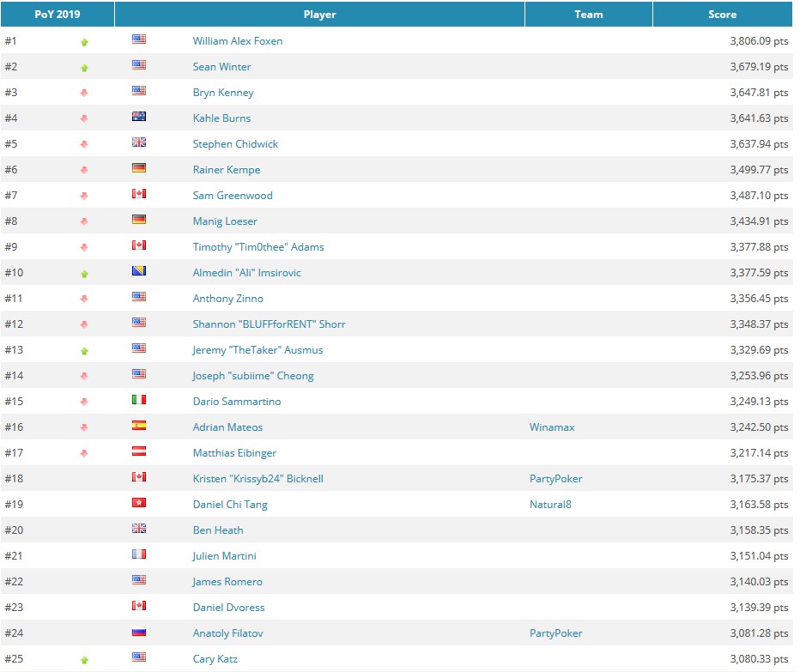The image size is (806, 672).
Task: Click red down arrow in Bryn Kenney row
Action: [84, 93]
